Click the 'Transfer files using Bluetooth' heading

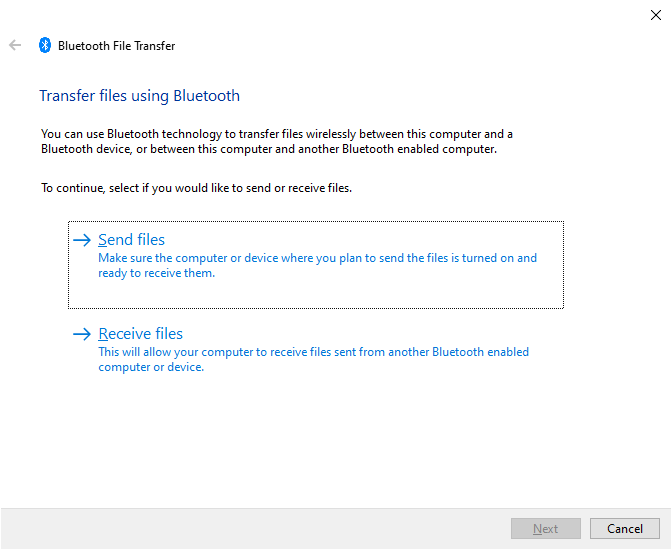pyautogui.click(x=139, y=96)
